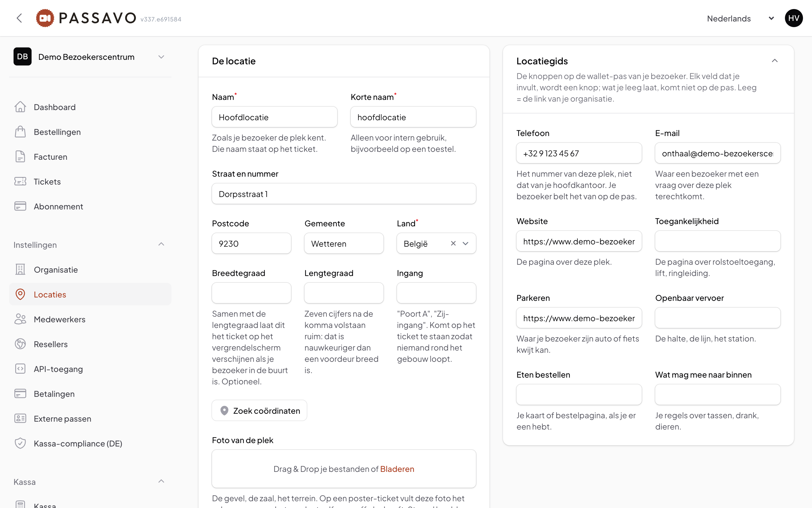
Task: Click the Organisatie building icon
Action: 20,270
